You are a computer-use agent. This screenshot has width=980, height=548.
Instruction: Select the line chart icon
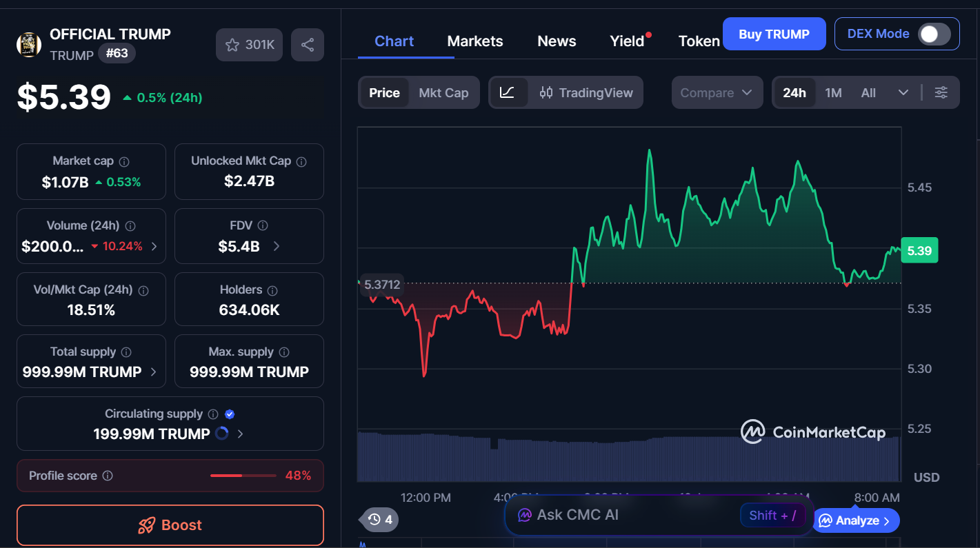tap(508, 92)
